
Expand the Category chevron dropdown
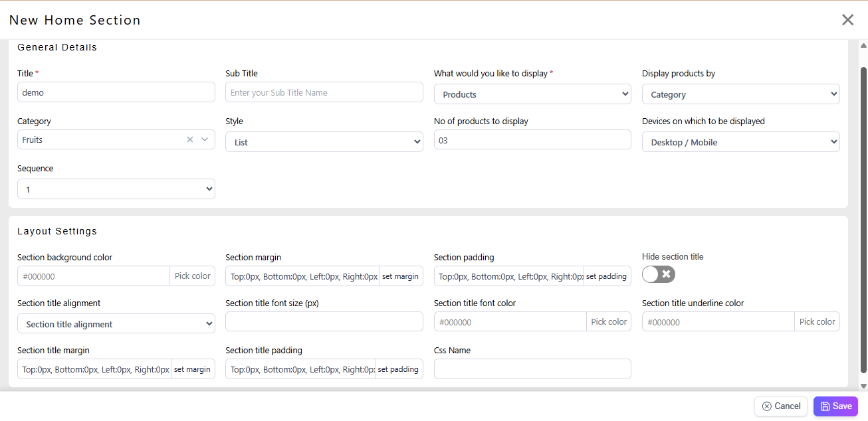205,139
